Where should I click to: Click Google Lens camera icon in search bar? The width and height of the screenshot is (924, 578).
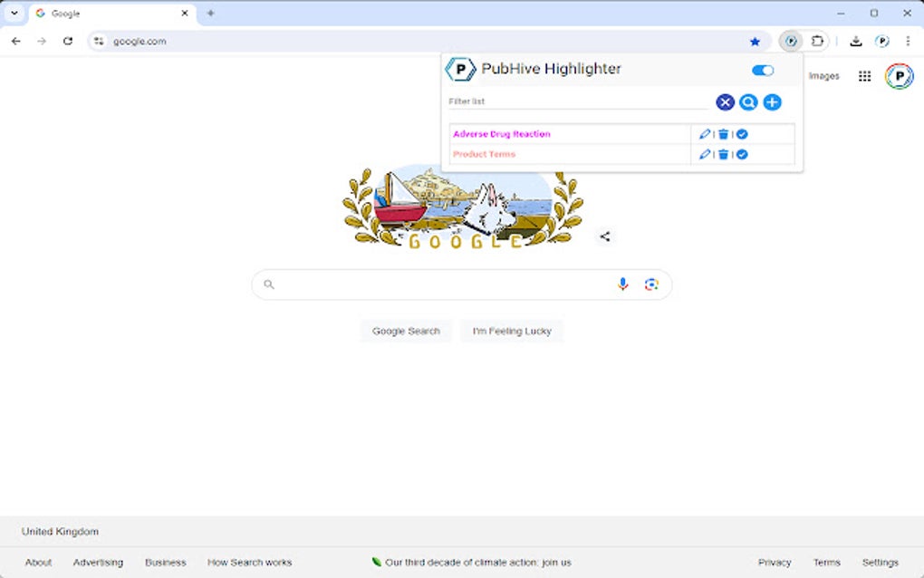tap(651, 284)
